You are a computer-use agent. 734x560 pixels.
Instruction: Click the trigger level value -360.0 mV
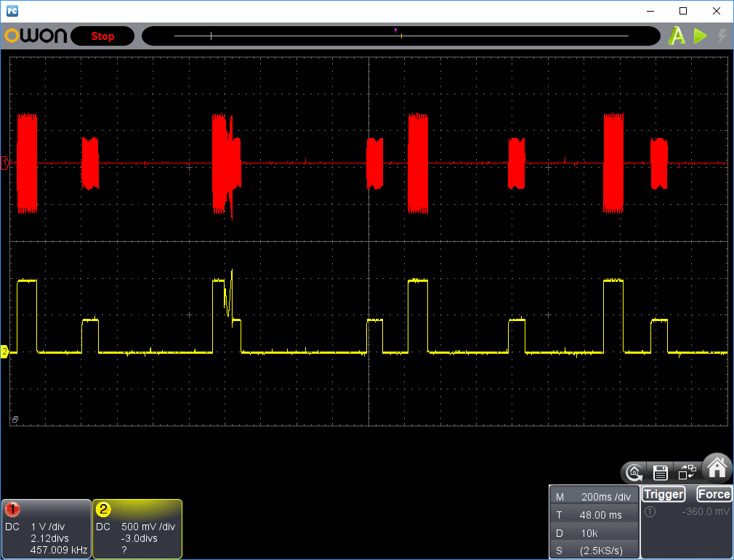coord(706,512)
